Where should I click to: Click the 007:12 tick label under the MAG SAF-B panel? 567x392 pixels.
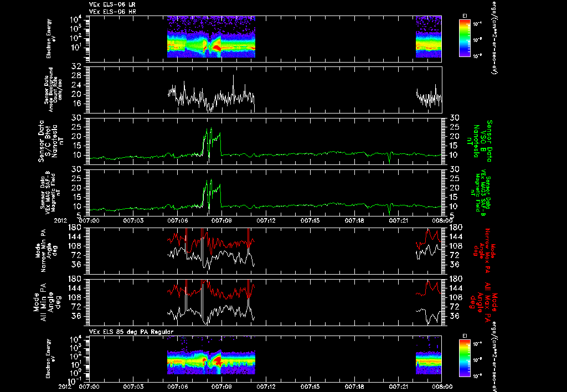pyautogui.click(x=266, y=220)
